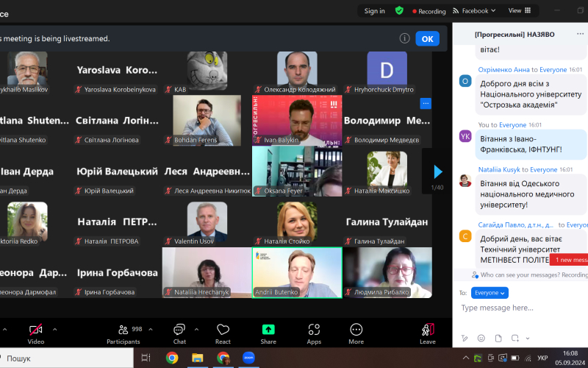
Task: Click the chat message input field
Action: pos(520,308)
